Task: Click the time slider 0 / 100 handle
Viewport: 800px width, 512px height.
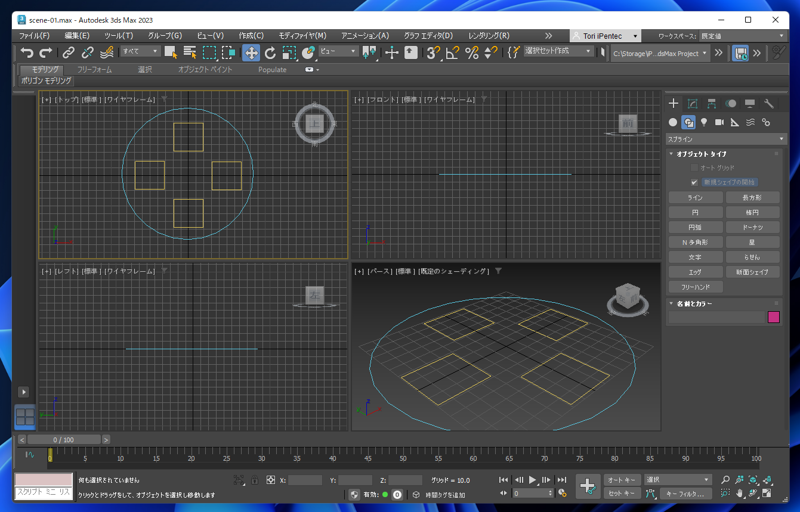Action: point(64,440)
